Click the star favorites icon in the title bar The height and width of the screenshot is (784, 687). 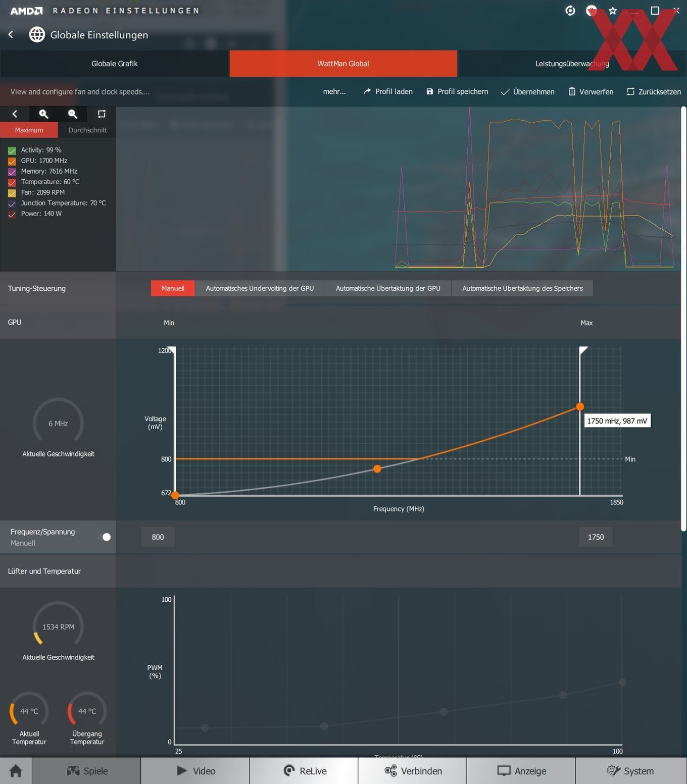[x=613, y=11]
